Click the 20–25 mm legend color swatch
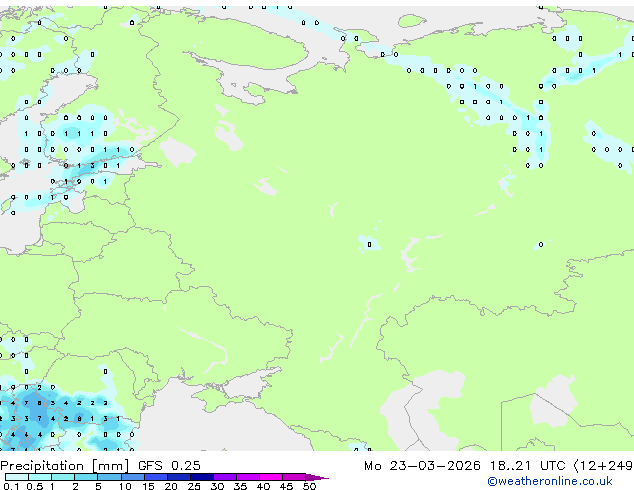Image resolution: width=634 pixels, height=490 pixels. 179,477
